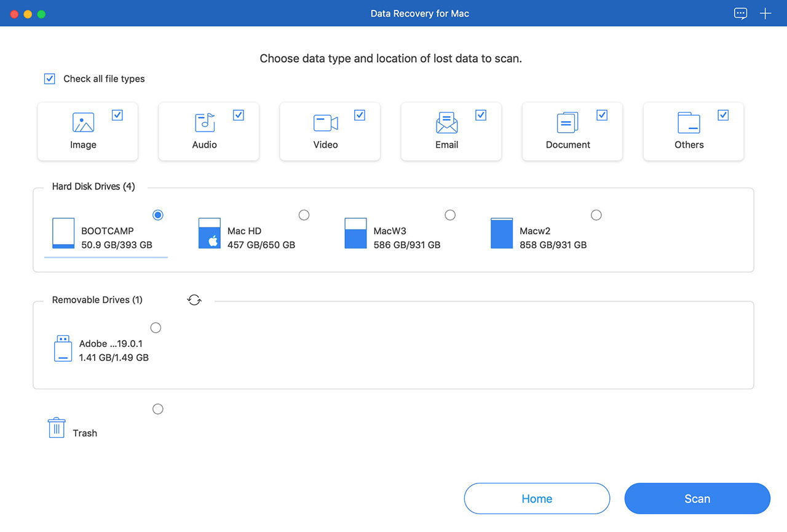787x532 pixels.
Task: Select the Mac HD radio button
Action: point(304,215)
